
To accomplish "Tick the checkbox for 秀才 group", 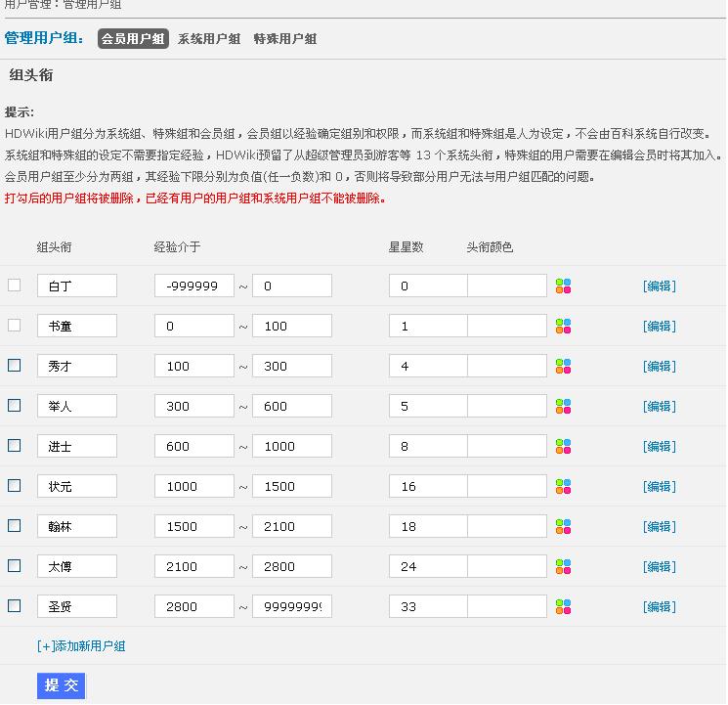I will tap(15, 366).
